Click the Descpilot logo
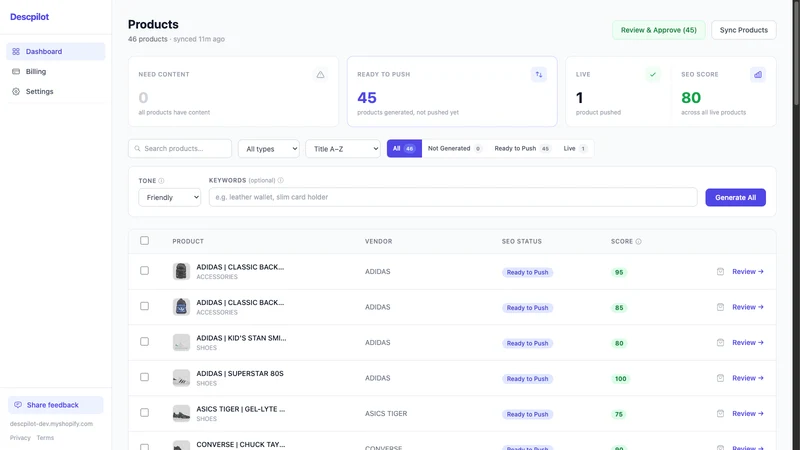Viewport: 800px width, 450px height. click(29, 17)
